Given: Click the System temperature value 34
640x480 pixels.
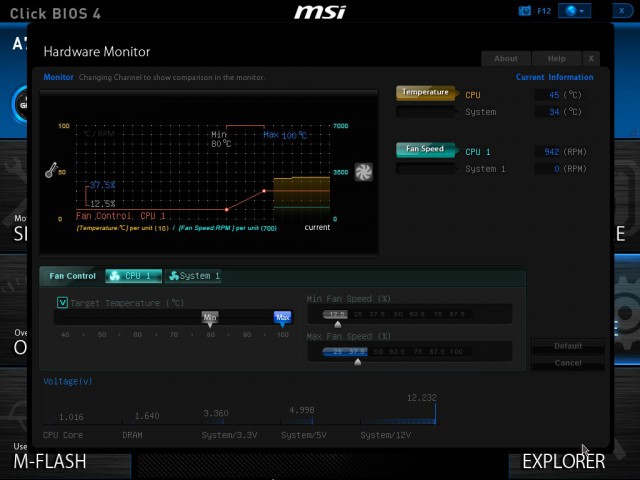Looking at the screenshot, I should click(554, 112).
